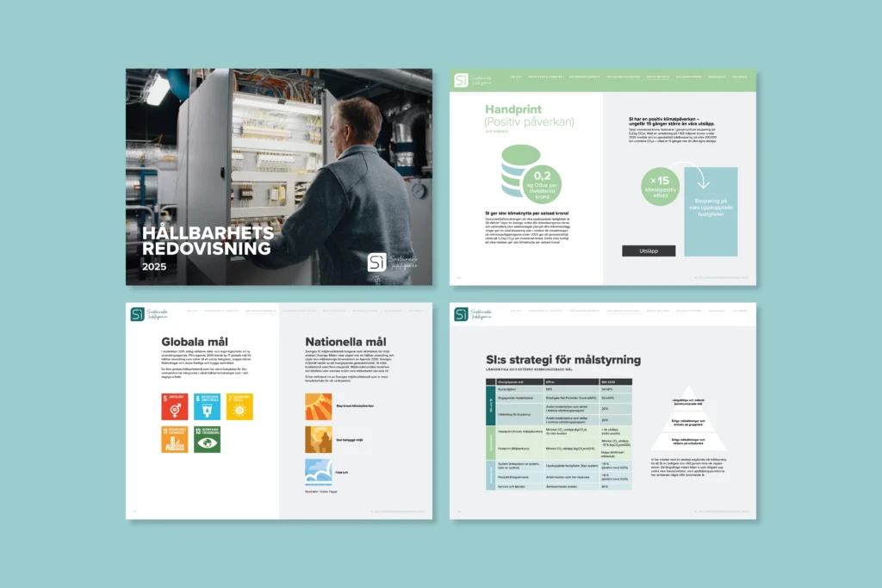882x588 pixels.
Task: Click the dark Utsläpp button
Action: [649, 251]
